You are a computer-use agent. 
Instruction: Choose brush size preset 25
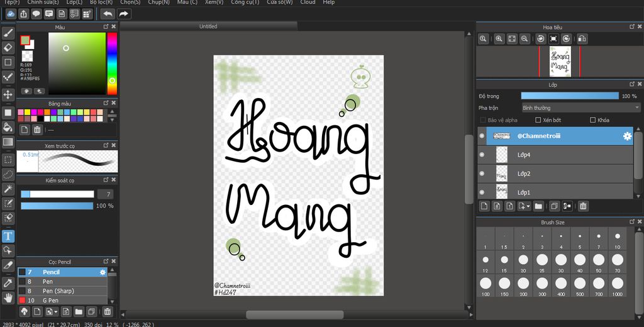(x=542, y=262)
